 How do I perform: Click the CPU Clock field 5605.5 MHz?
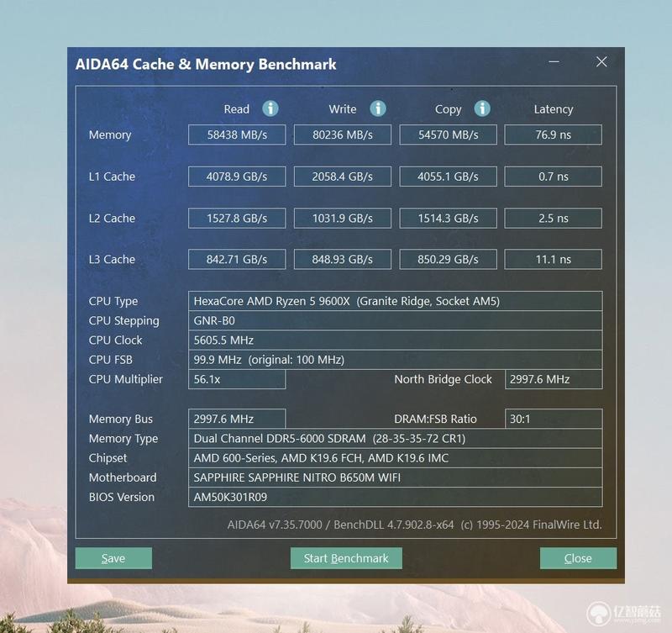(395, 340)
